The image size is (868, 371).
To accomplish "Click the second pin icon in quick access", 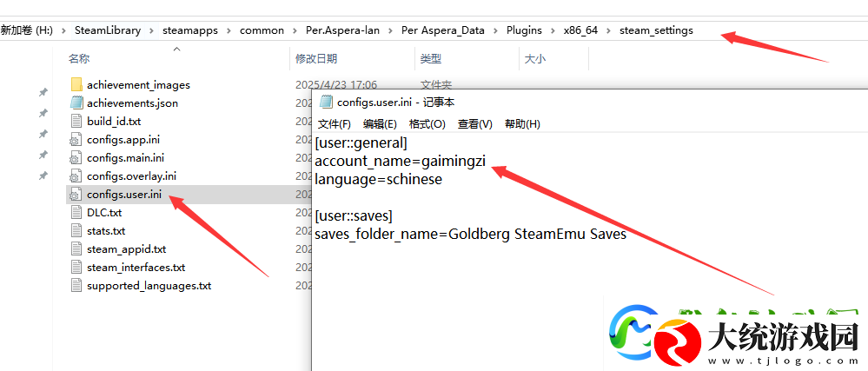I will [x=43, y=113].
